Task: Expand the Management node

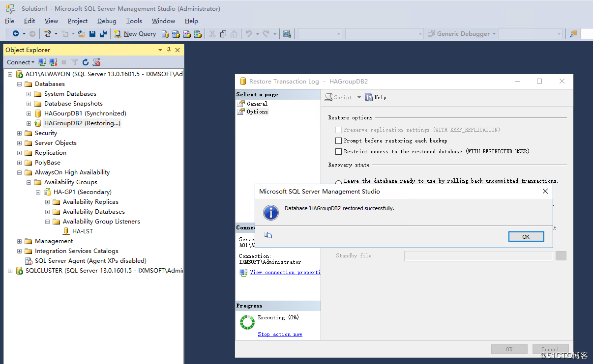Action: point(20,241)
